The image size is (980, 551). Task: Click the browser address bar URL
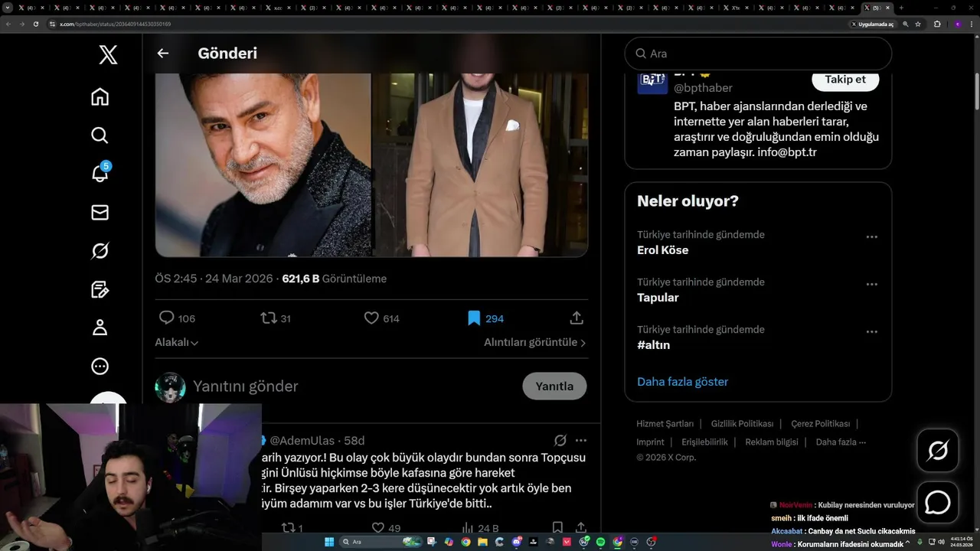pos(115,24)
